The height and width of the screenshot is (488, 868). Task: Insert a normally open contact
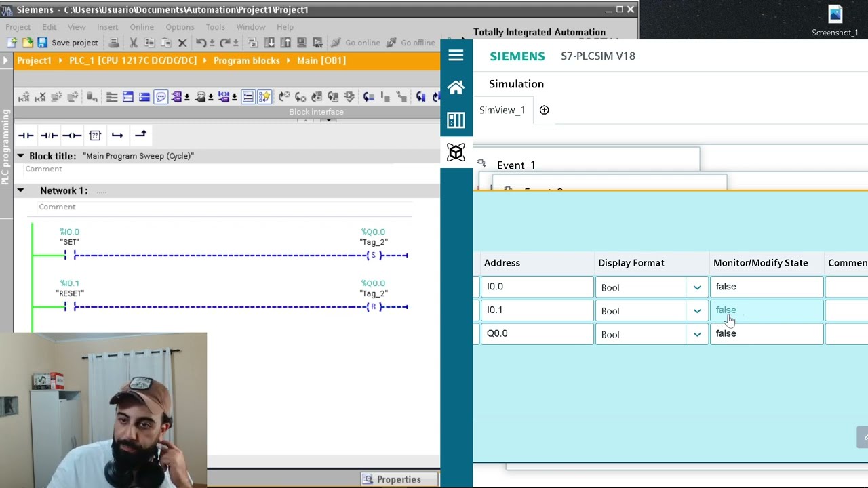pyautogui.click(x=26, y=136)
